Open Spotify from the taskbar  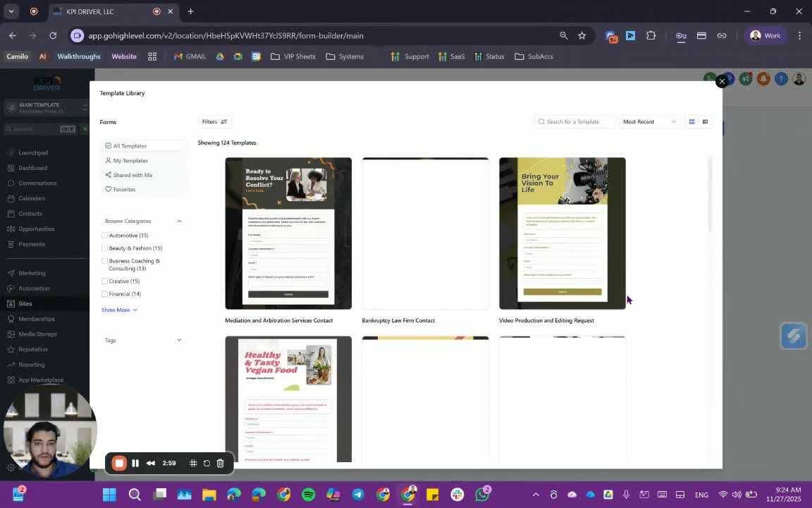pyautogui.click(x=308, y=495)
